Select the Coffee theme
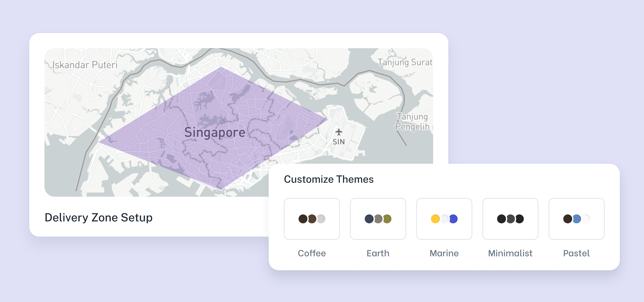Image resolution: width=644 pixels, height=302 pixels. coord(312,219)
